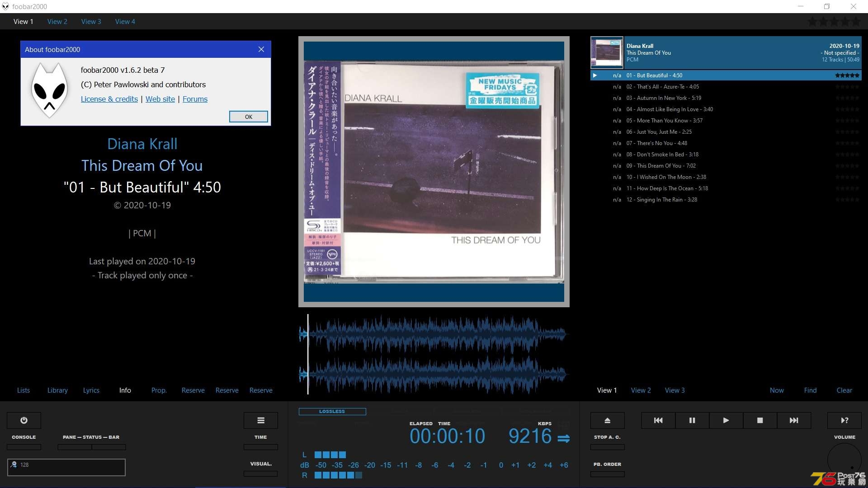Select playlist View 2 tab below track list

click(x=641, y=390)
